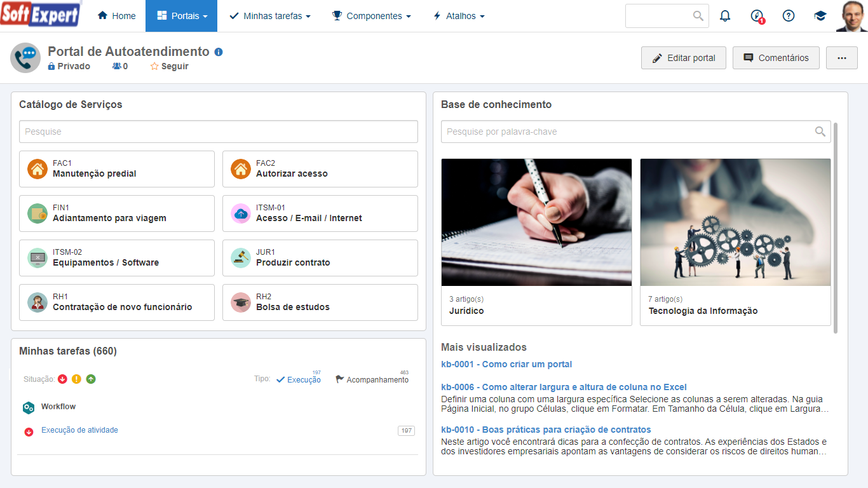This screenshot has width=868, height=488.
Task: Filter tasks by green on-time status
Action: tap(91, 379)
